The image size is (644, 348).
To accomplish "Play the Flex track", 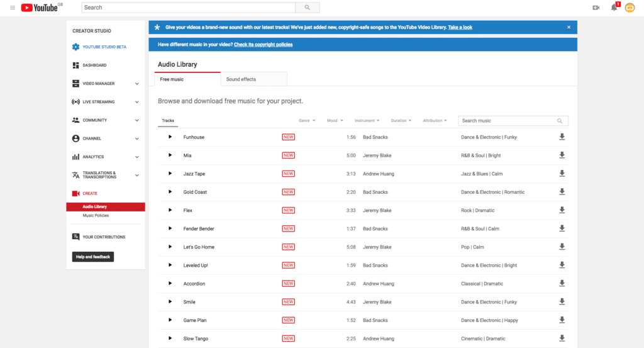I will [170, 210].
